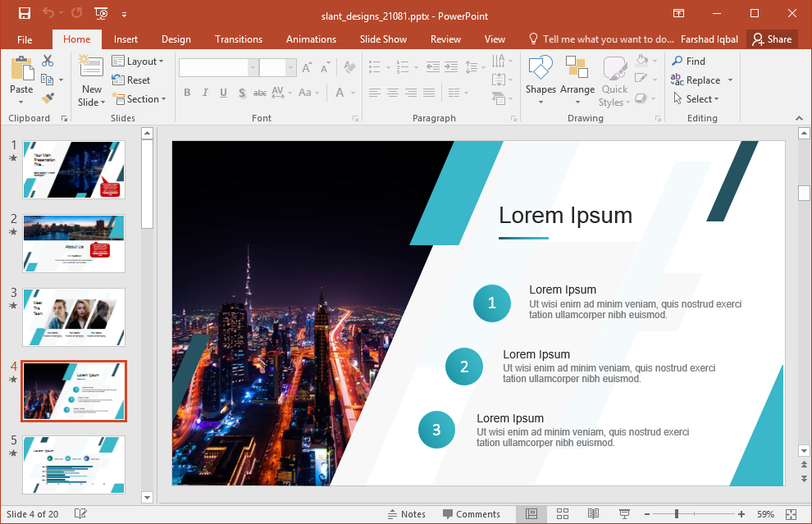Click the Arrange icon
The height and width of the screenshot is (524, 812).
tap(577, 80)
